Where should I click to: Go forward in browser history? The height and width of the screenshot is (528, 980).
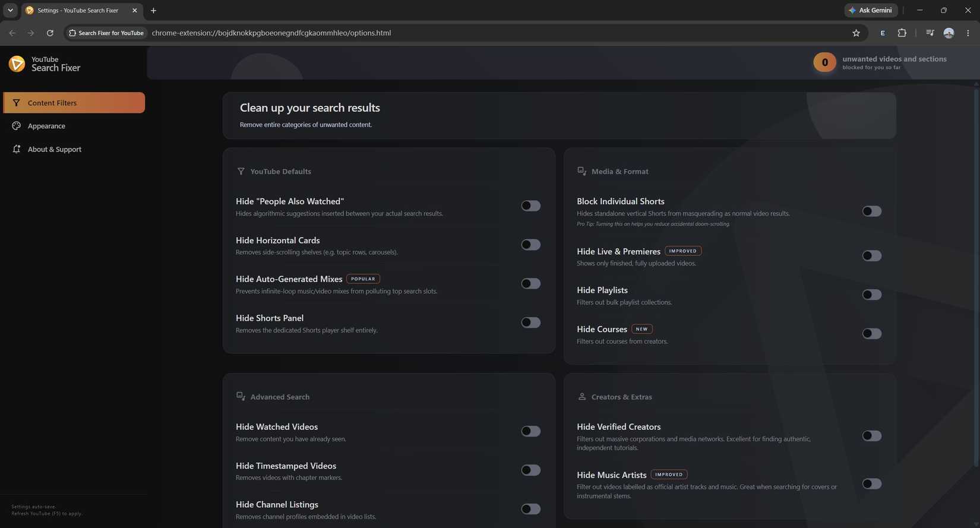(x=31, y=33)
